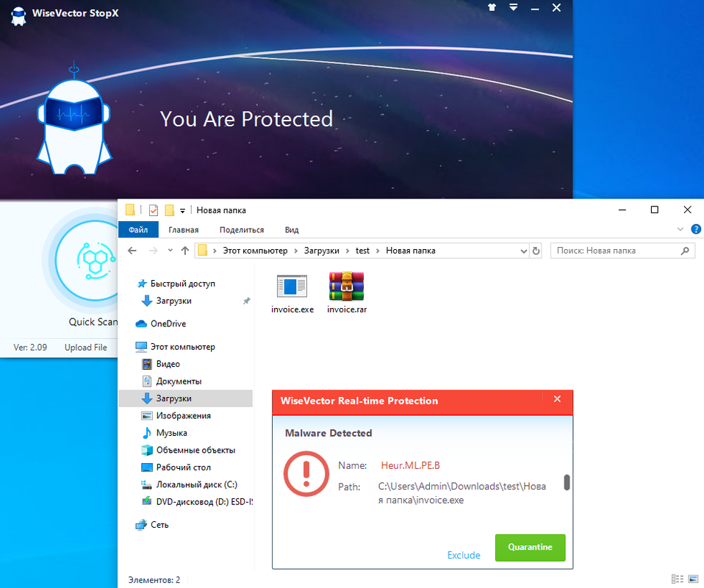Viewport: 704px width, 588px height.
Task: Start Quick Scan via the hexagon icon
Action: (x=96, y=260)
